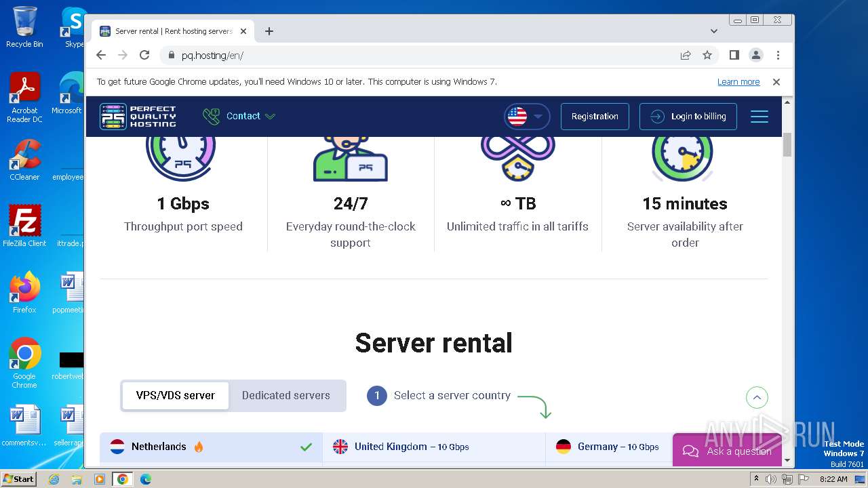Click the scroll-to-top arrow button
The image size is (868, 488).
(757, 397)
